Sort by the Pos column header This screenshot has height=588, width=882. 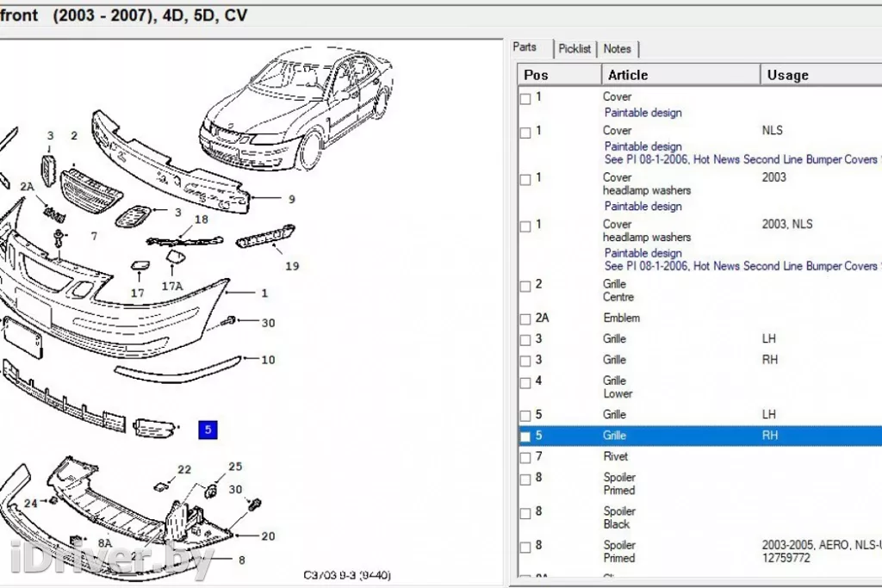(x=560, y=75)
